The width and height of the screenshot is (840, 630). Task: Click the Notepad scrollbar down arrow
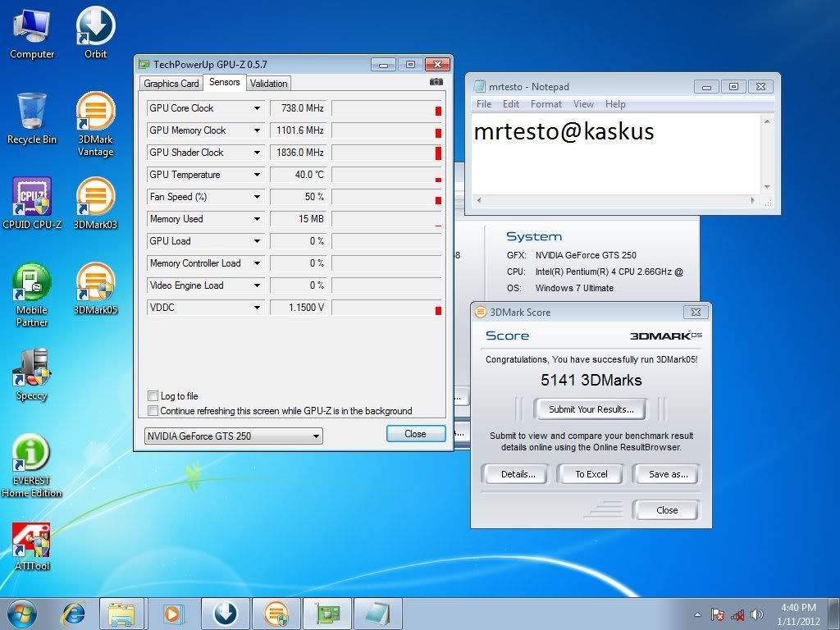[767, 187]
